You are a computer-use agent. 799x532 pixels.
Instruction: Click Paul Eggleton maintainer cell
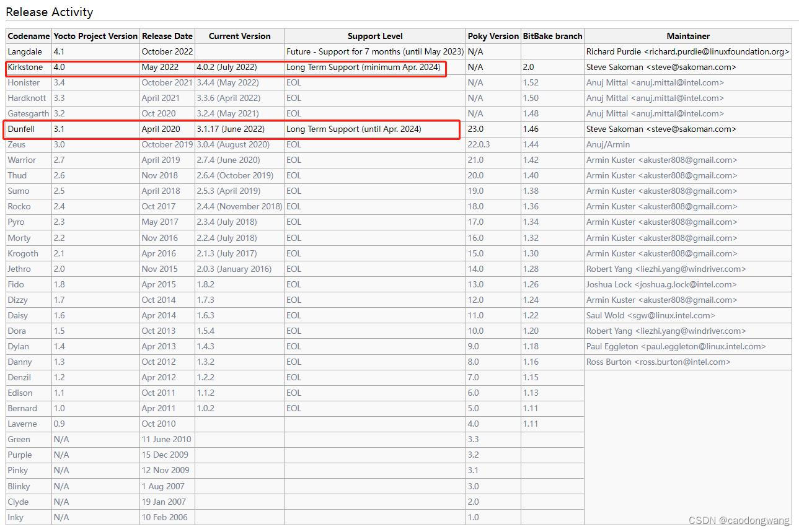pyautogui.click(x=688, y=346)
